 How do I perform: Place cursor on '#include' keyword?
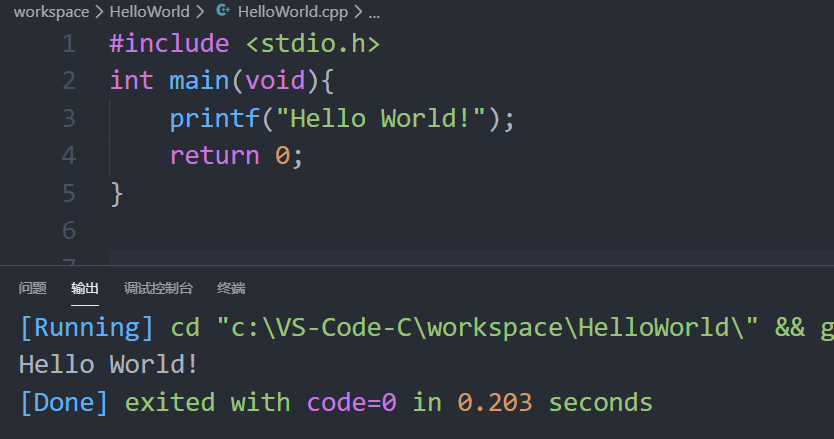(169, 44)
